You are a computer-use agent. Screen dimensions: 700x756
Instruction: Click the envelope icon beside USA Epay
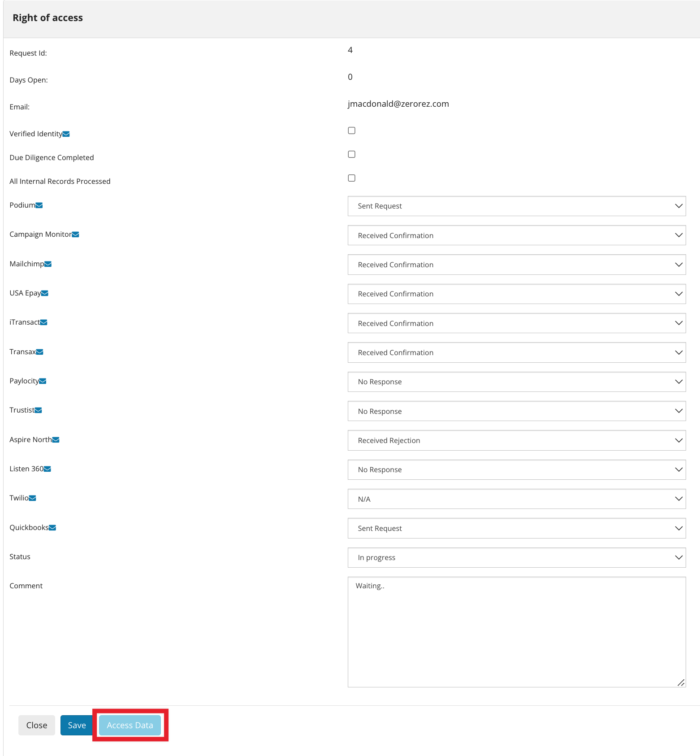click(45, 293)
